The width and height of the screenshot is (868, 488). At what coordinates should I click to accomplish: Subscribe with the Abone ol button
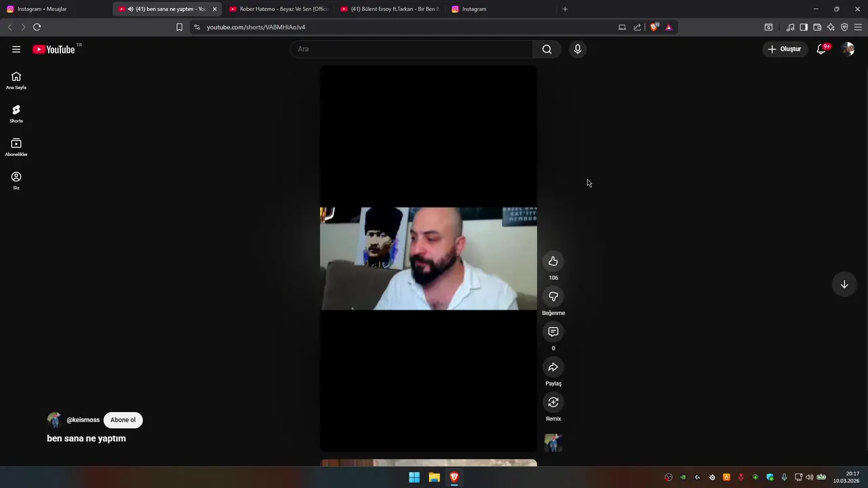(x=123, y=420)
